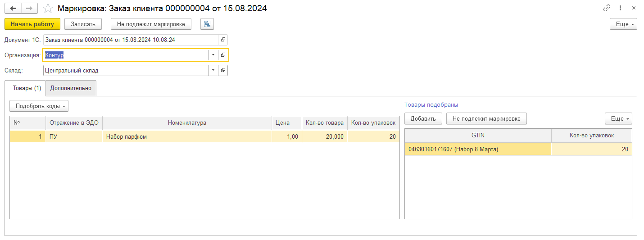Expand the Организация dropdown list
The image size is (644, 240).
[213, 55]
